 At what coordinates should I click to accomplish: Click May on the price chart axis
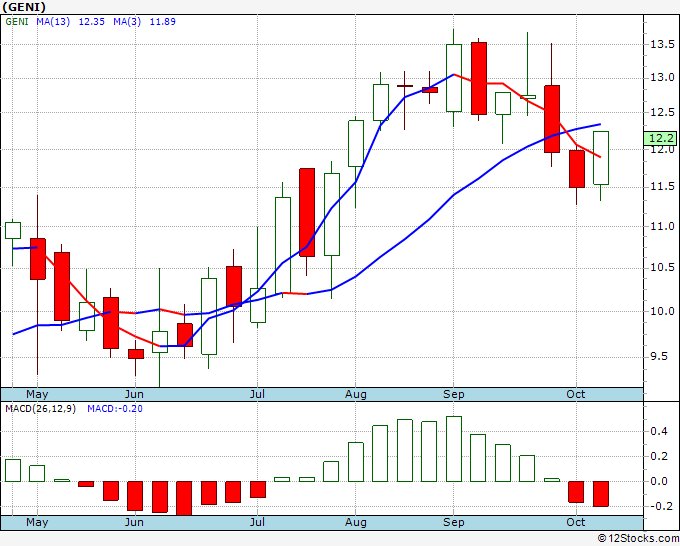(37, 394)
